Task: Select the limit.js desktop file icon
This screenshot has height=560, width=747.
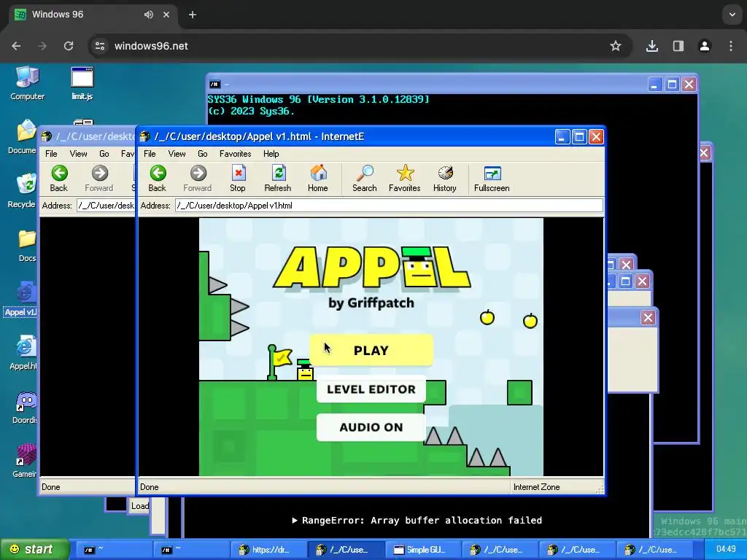Action: [82, 83]
